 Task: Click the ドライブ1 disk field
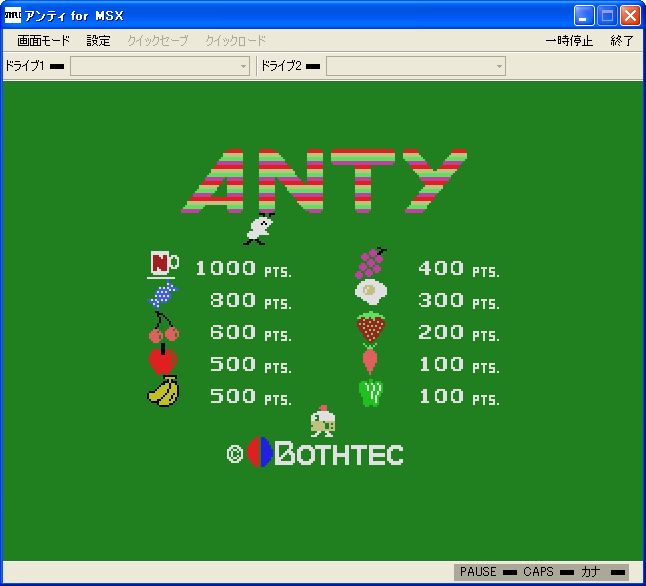[160, 66]
